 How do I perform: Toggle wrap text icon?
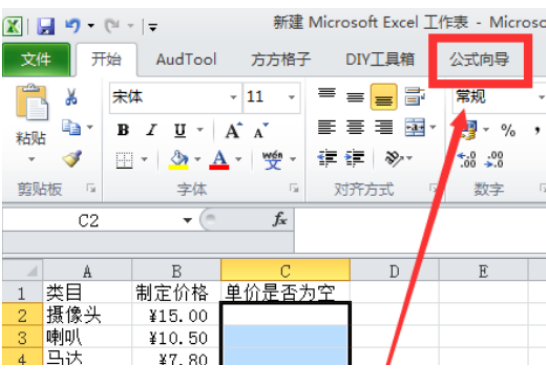[414, 96]
